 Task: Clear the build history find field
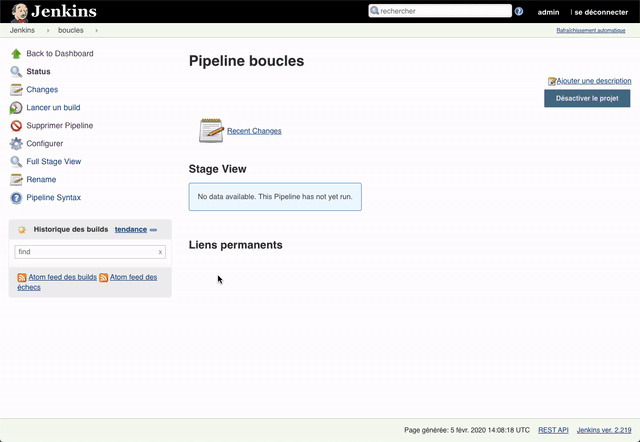click(x=160, y=252)
